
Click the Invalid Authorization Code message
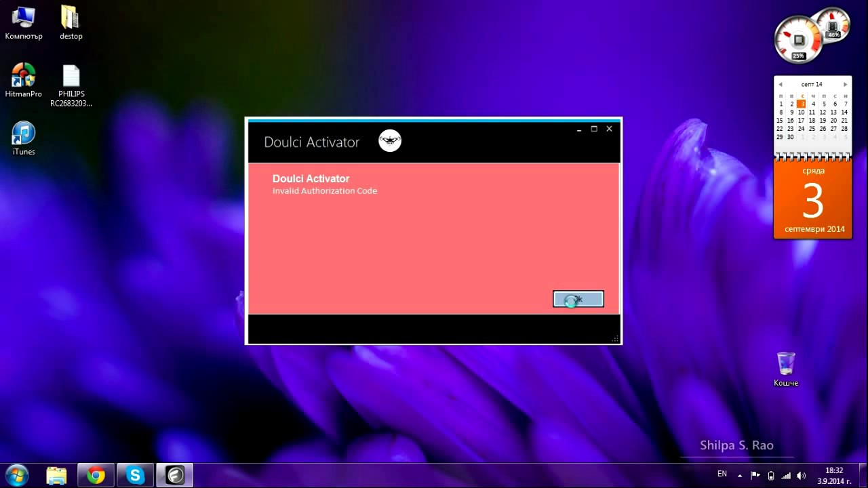point(325,191)
